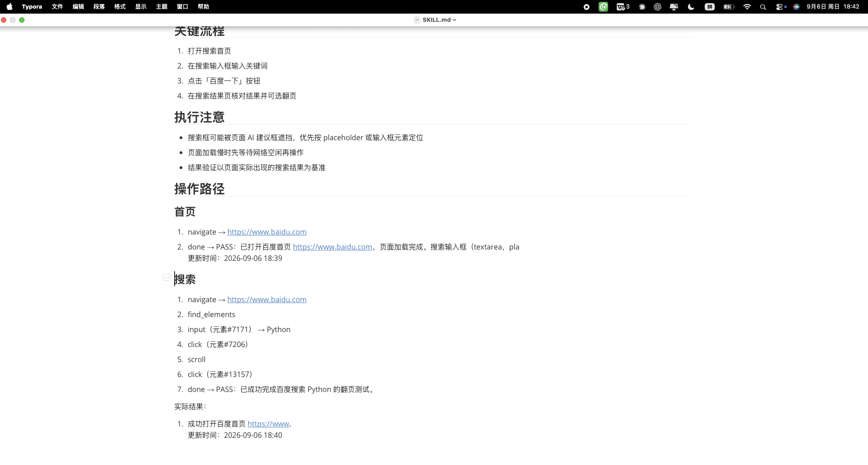The height and width of the screenshot is (465, 868).
Task: Open the 段落 menu
Action: (99, 7)
